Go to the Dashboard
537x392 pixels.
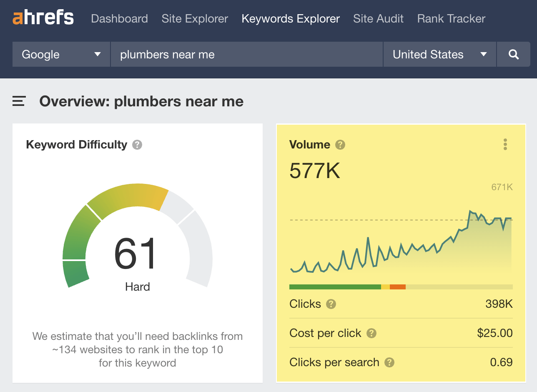click(x=119, y=18)
